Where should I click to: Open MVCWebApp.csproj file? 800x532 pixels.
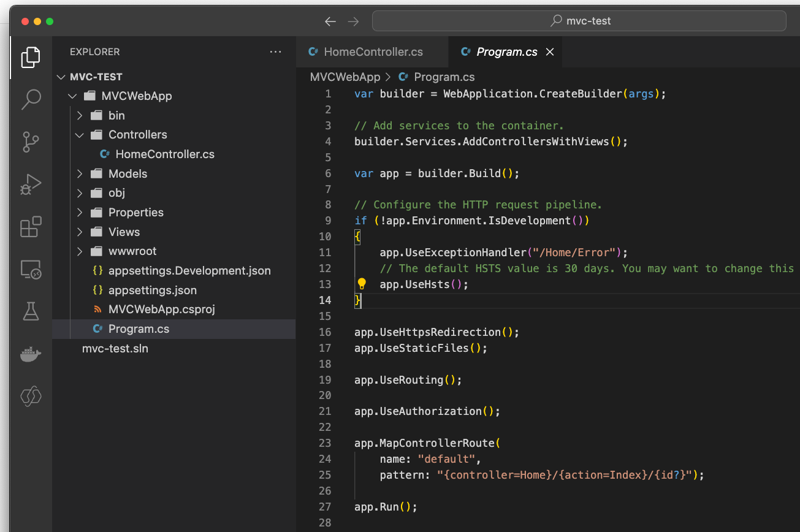click(x=161, y=310)
